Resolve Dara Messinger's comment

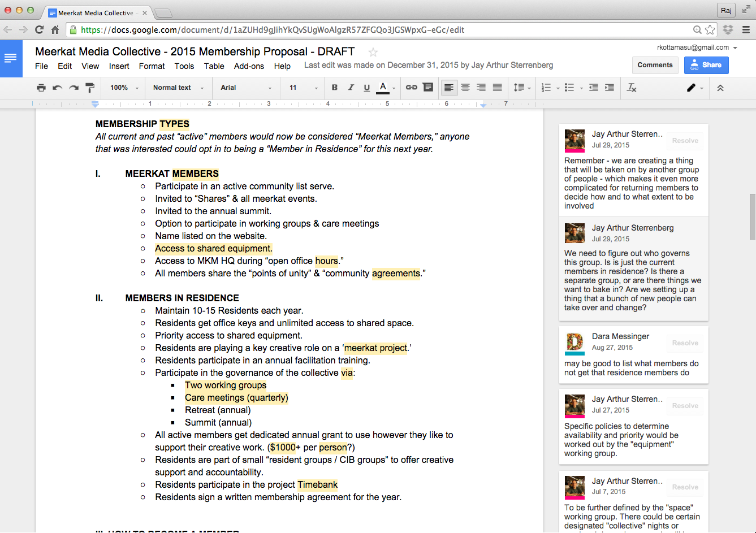[685, 343]
